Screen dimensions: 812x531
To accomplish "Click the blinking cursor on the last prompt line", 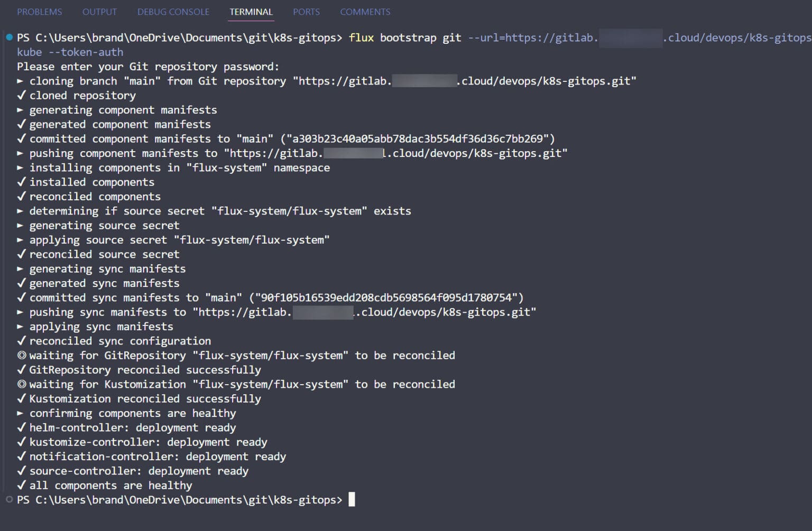I will [x=352, y=499].
